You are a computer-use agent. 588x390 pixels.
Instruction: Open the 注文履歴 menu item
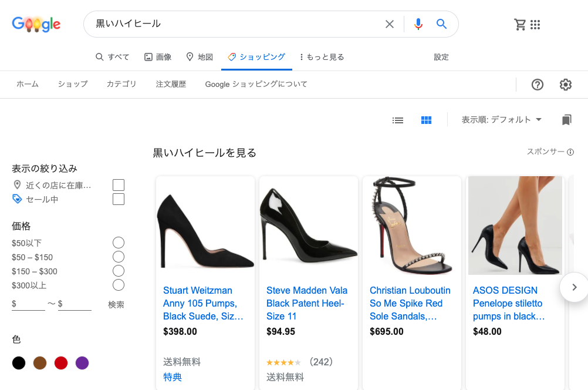pyautogui.click(x=170, y=85)
